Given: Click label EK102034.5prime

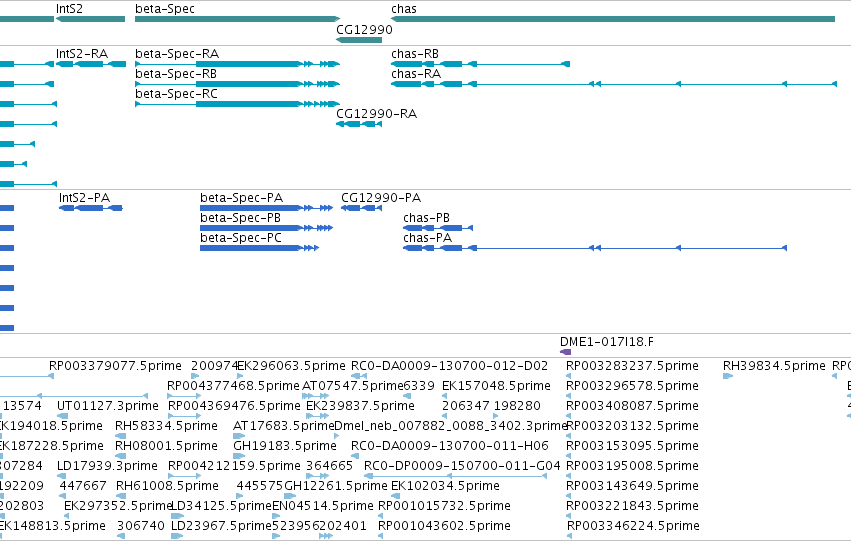Looking at the screenshot, I should [x=446, y=486].
